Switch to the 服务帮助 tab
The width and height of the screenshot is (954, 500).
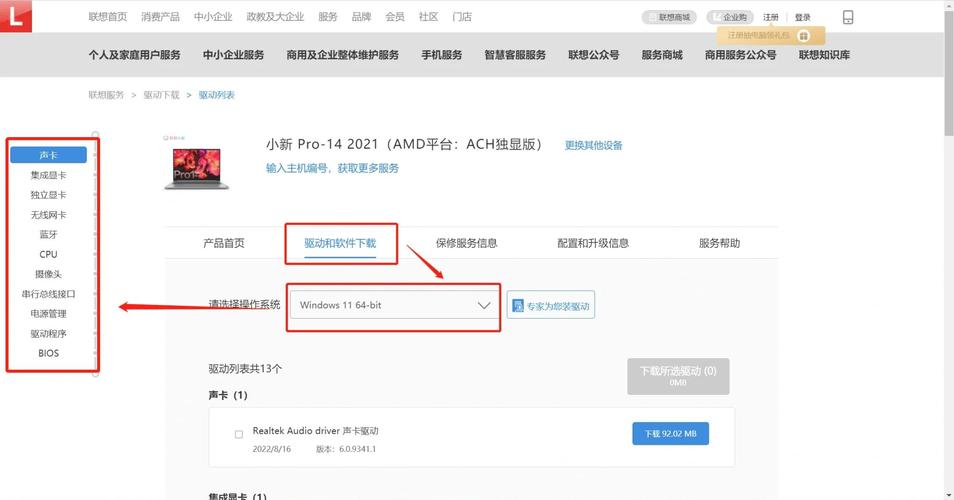tap(719, 243)
